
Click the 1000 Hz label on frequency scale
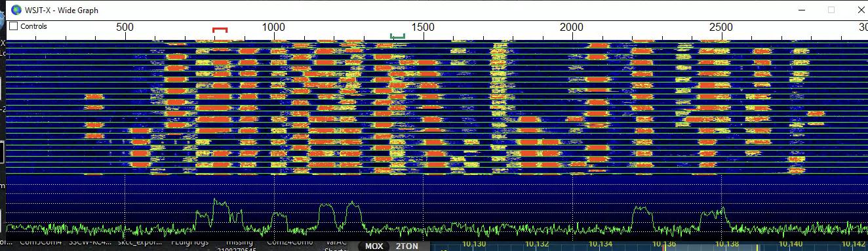pyautogui.click(x=273, y=27)
